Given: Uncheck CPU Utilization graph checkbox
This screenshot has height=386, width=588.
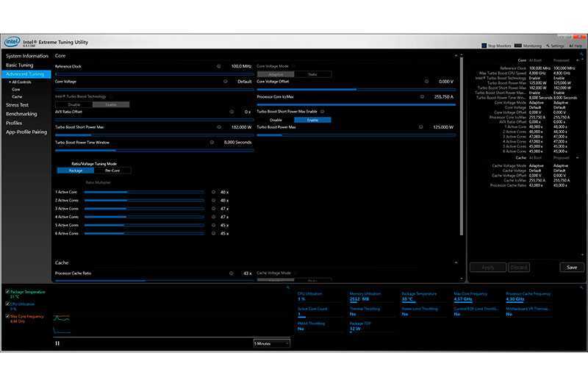Looking at the screenshot, I should click(7, 304).
